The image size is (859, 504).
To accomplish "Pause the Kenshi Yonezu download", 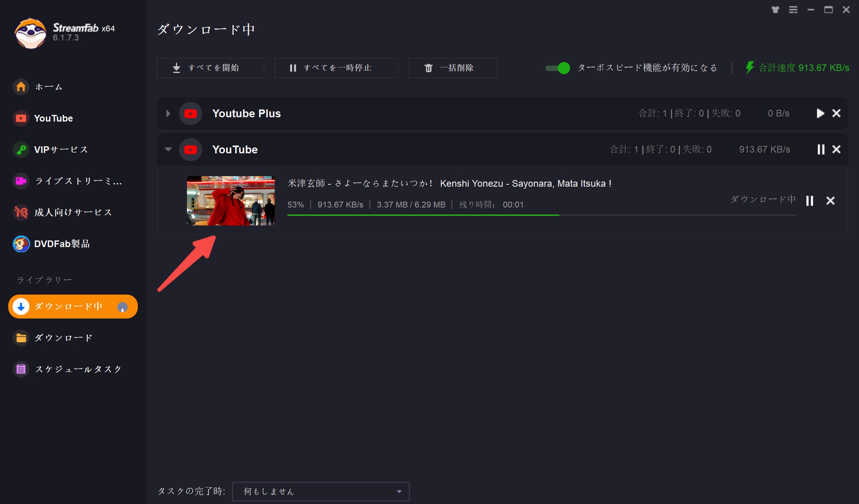I will [x=810, y=201].
